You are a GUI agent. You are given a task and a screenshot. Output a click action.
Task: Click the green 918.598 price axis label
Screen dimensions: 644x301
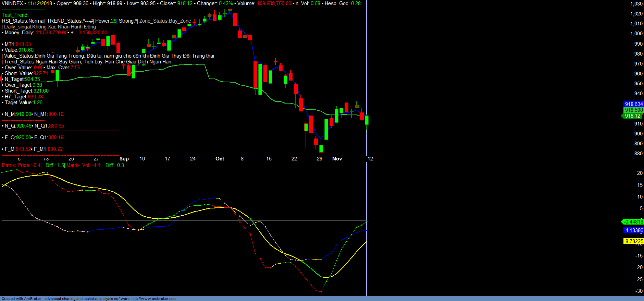click(x=633, y=110)
